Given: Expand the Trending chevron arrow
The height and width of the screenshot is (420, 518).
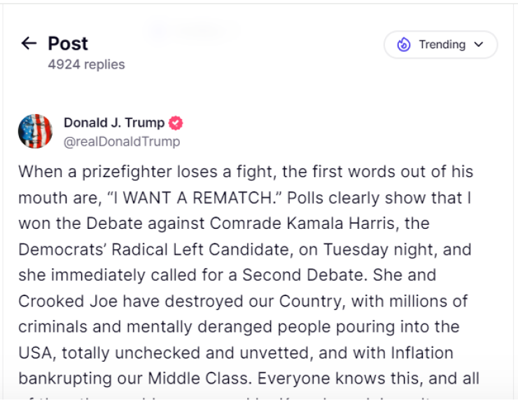Looking at the screenshot, I should coord(479,45).
